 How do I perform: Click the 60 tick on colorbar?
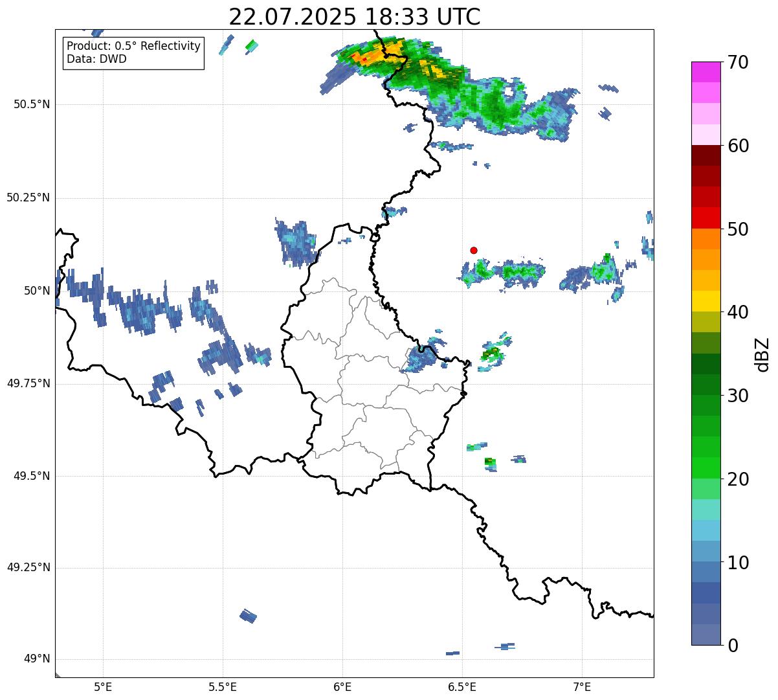coord(739,146)
